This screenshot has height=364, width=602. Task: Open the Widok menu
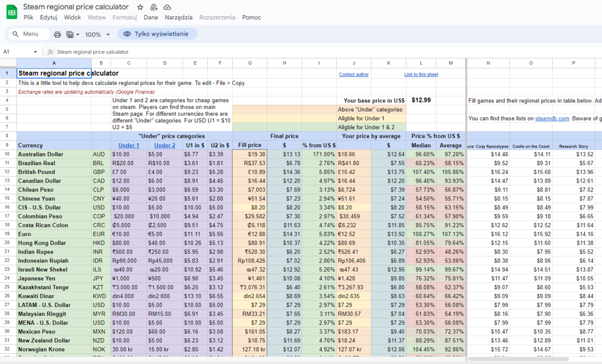point(72,17)
